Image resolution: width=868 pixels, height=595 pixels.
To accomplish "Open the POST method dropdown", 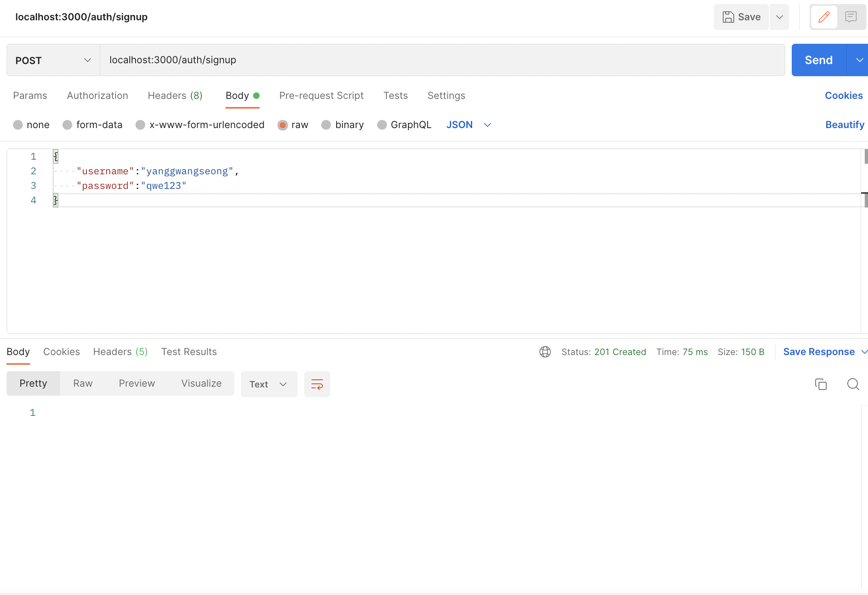I will (53, 60).
